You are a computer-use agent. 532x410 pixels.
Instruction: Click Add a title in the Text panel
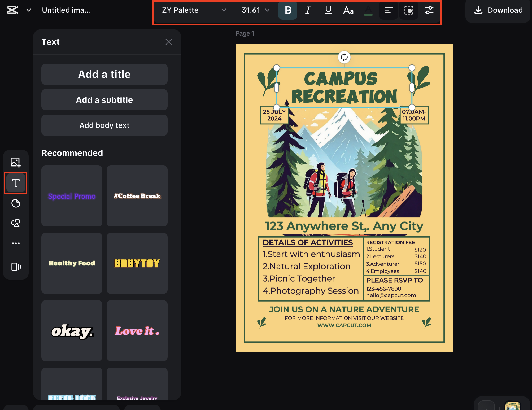click(x=104, y=74)
